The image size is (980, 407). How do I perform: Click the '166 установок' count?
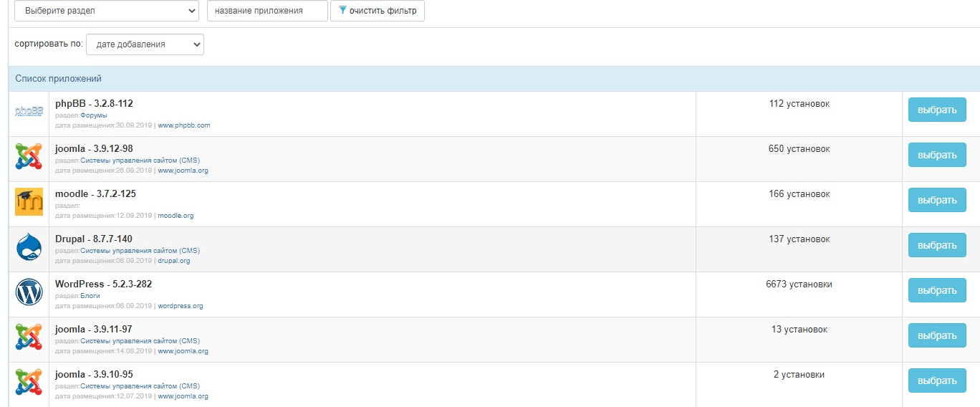pyautogui.click(x=799, y=194)
